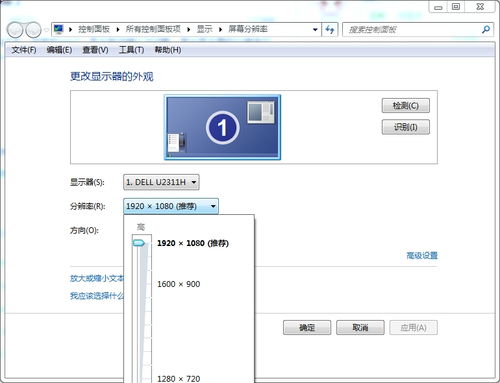Click the resolution slider thumb
This screenshot has width=500, height=383.
pyautogui.click(x=139, y=243)
